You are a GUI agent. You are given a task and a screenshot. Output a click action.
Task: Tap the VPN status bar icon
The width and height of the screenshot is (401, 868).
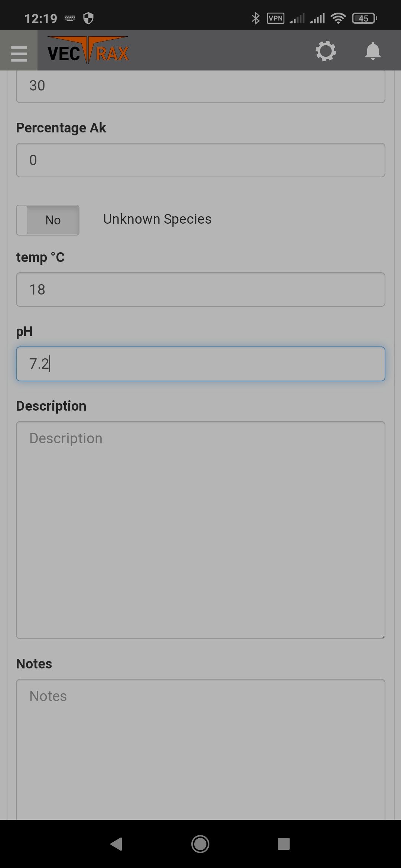point(276,18)
